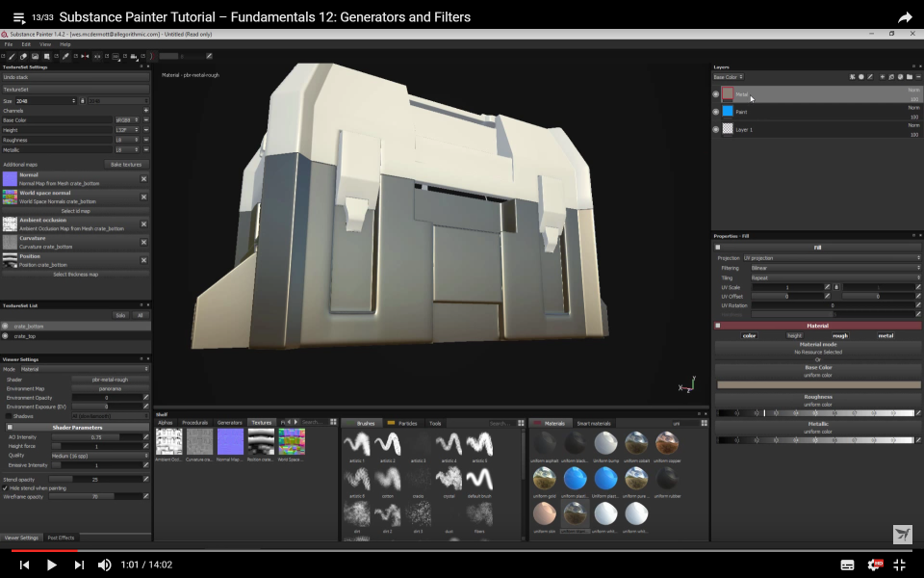Open Quality Medium (16 spp) dropdown
The image size is (924, 578).
(x=100, y=456)
